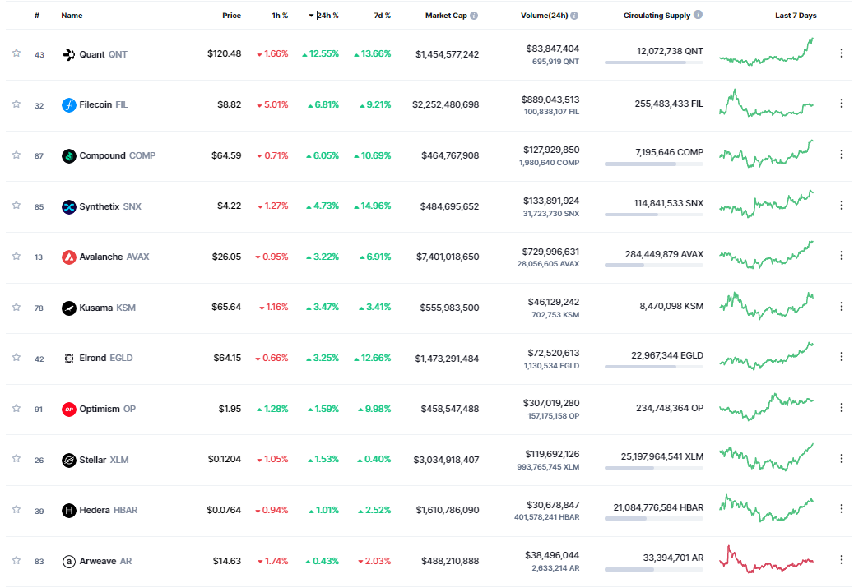Click Filecoin volume $889,043,513
This screenshot has width=868, height=588.
click(x=550, y=100)
